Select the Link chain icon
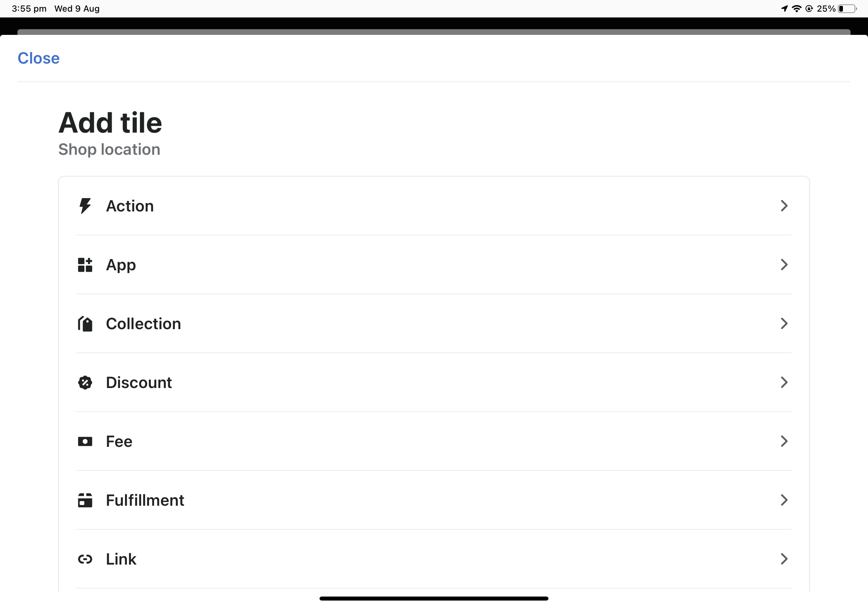Screen dimensions: 868x606 [85, 559]
